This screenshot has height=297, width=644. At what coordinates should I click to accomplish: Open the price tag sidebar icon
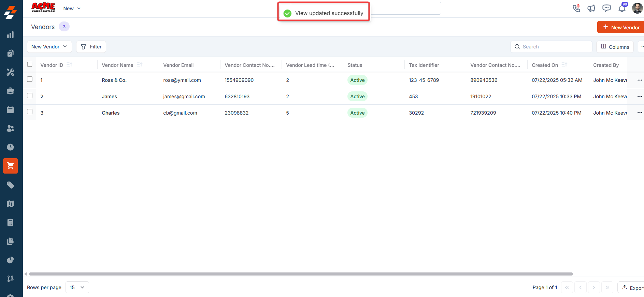[x=11, y=185]
